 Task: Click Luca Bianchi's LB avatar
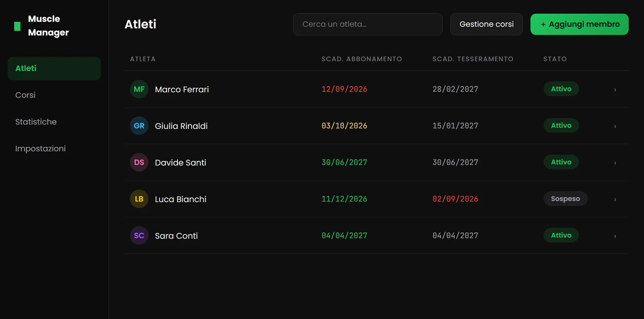[139, 199]
